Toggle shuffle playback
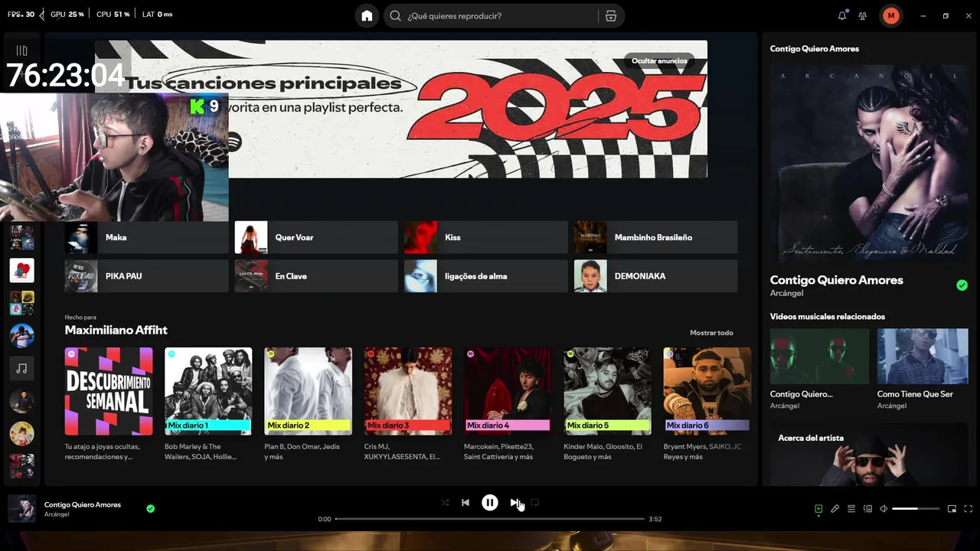The image size is (980, 551). click(x=445, y=503)
